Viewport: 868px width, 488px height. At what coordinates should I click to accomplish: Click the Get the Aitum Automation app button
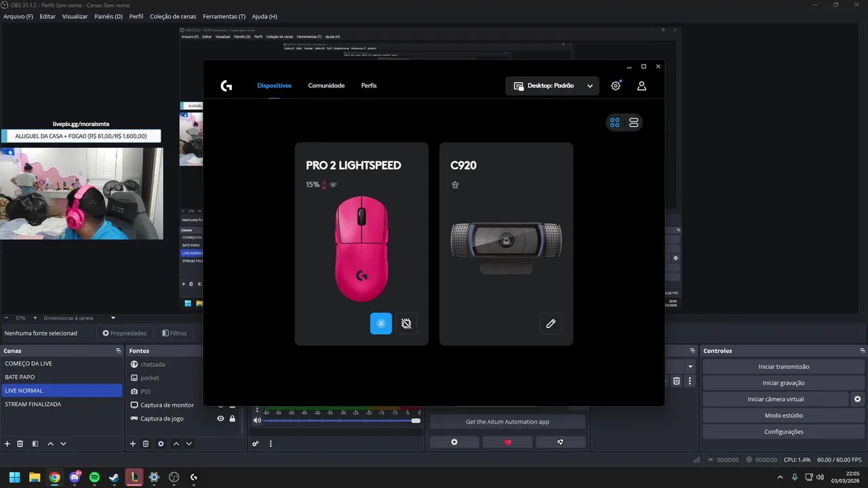click(x=507, y=422)
